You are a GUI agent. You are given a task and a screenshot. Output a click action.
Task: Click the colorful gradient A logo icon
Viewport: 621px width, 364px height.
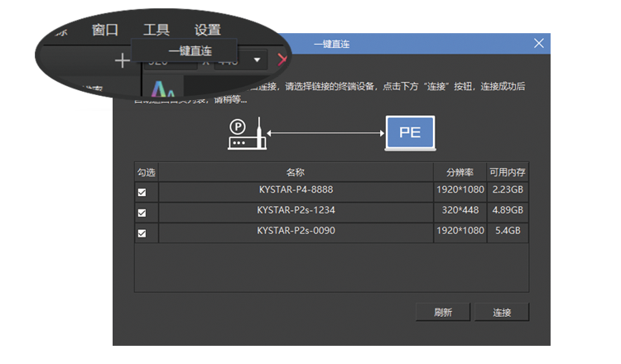(156, 89)
